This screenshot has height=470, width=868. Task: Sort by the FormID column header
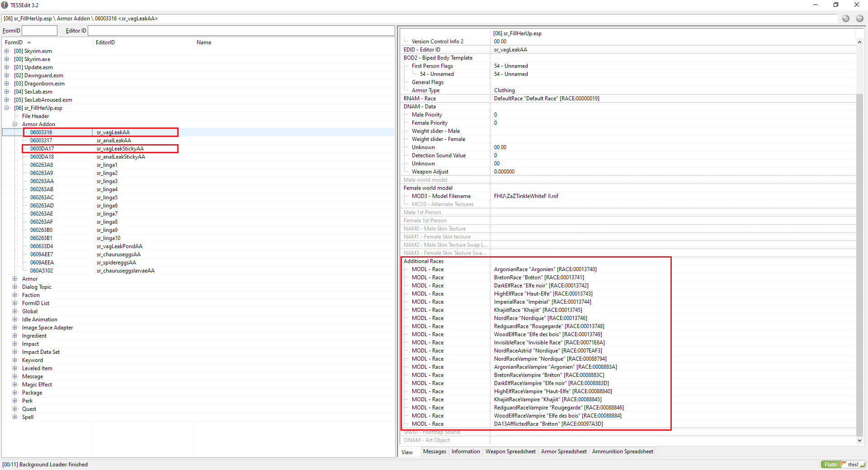[47, 42]
